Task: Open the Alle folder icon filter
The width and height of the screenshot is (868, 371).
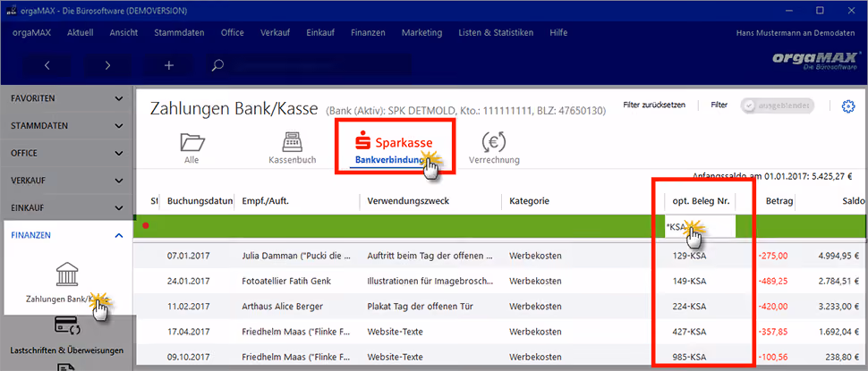Action: [x=192, y=143]
